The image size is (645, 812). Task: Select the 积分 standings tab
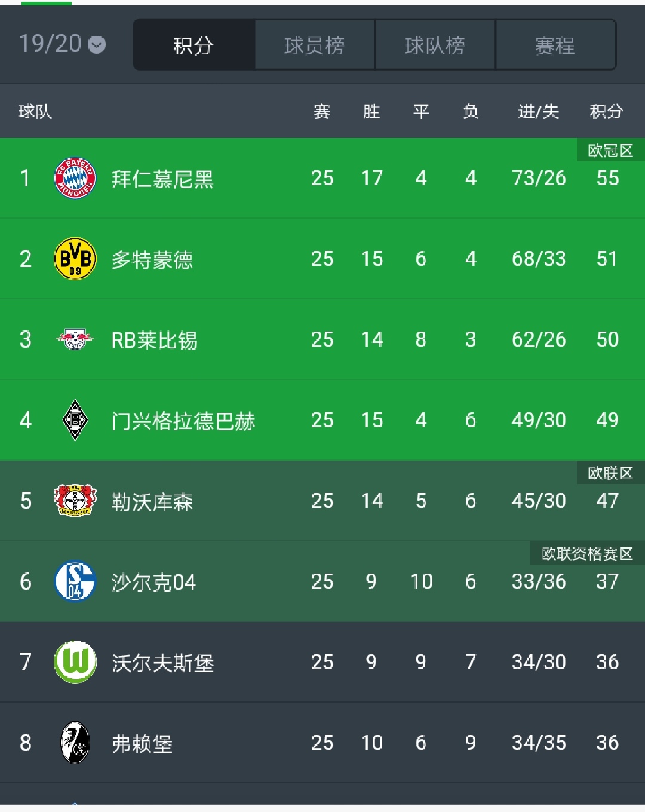tap(193, 45)
